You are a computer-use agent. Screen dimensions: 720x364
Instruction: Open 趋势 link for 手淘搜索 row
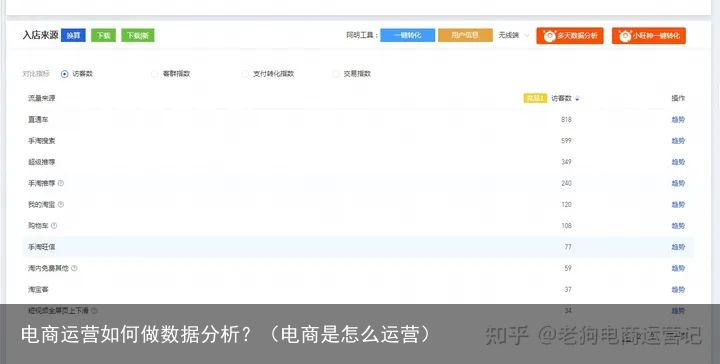[678, 141]
